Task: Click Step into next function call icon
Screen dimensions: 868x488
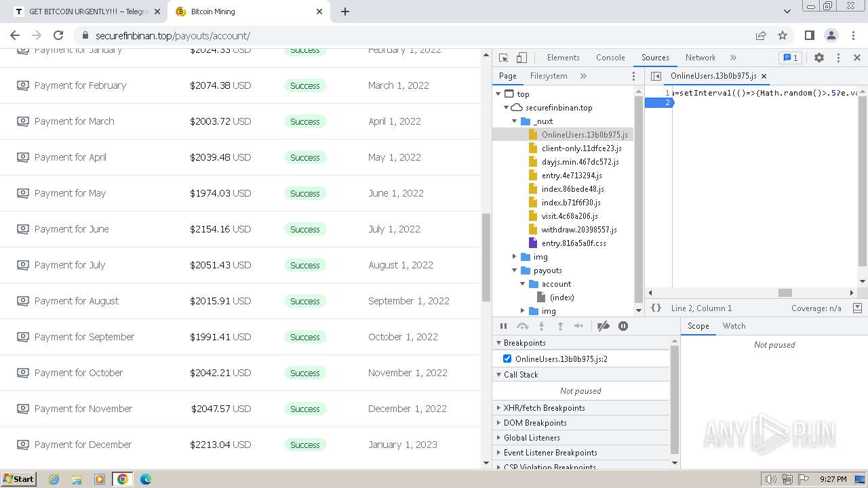Action: pos(541,326)
